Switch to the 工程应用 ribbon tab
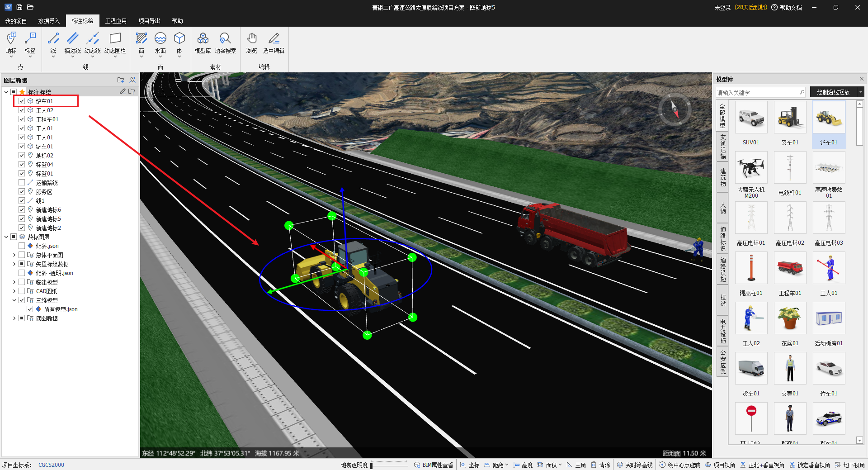The image size is (868, 470). coord(116,21)
